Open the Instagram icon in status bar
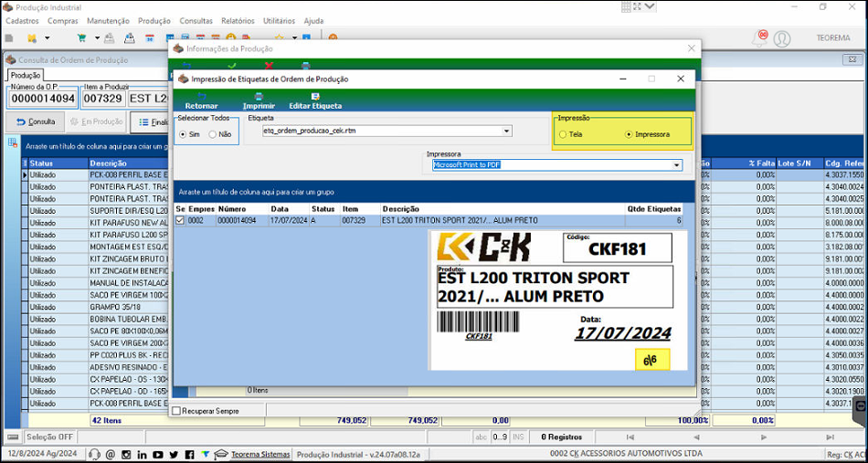The image size is (868, 463). click(x=126, y=454)
